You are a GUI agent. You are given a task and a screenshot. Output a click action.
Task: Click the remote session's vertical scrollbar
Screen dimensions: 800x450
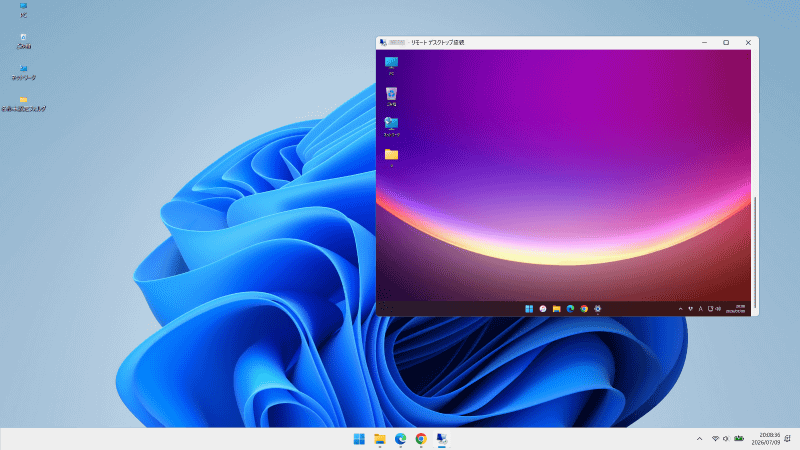coord(755,253)
